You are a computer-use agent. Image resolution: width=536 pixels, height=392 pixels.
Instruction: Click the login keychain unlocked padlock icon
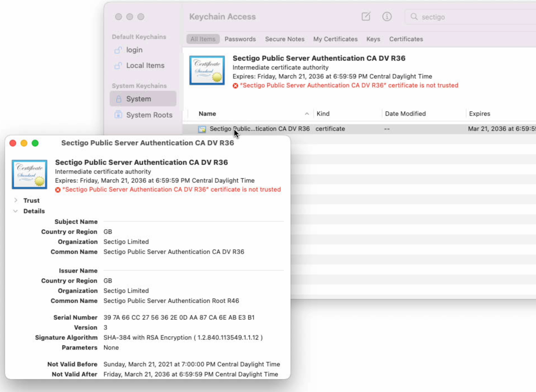[x=118, y=50]
